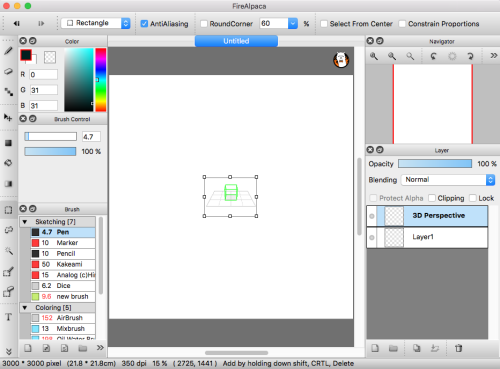Fit view using third Navigator magnifier
The height and width of the screenshot is (369, 500).
point(410,56)
